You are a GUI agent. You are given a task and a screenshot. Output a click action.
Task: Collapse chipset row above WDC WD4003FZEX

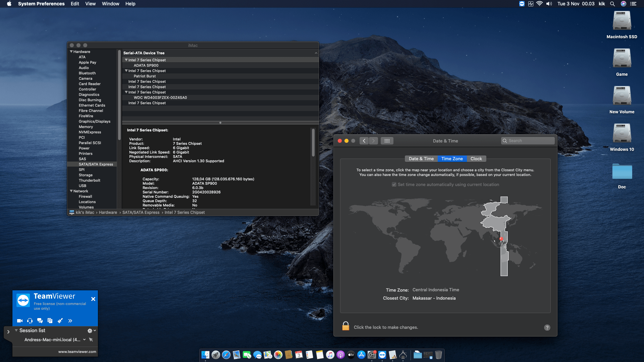click(x=126, y=92)
